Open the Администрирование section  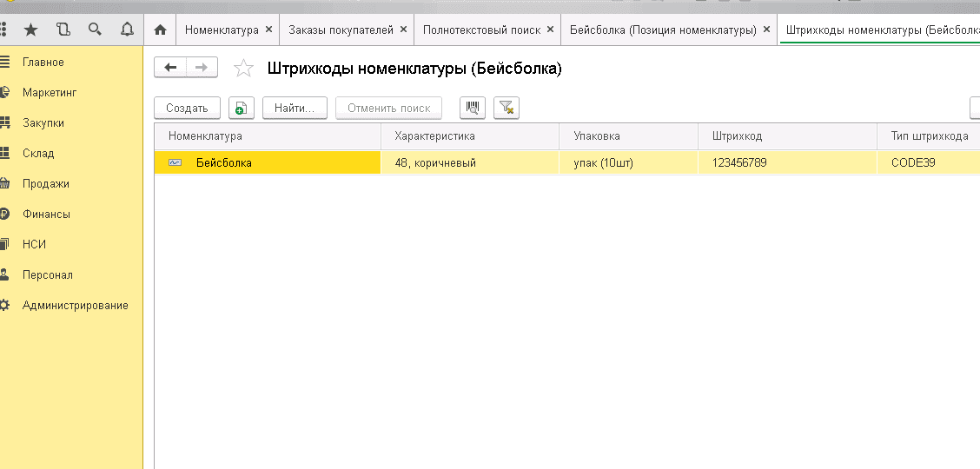tap(75, 306)
